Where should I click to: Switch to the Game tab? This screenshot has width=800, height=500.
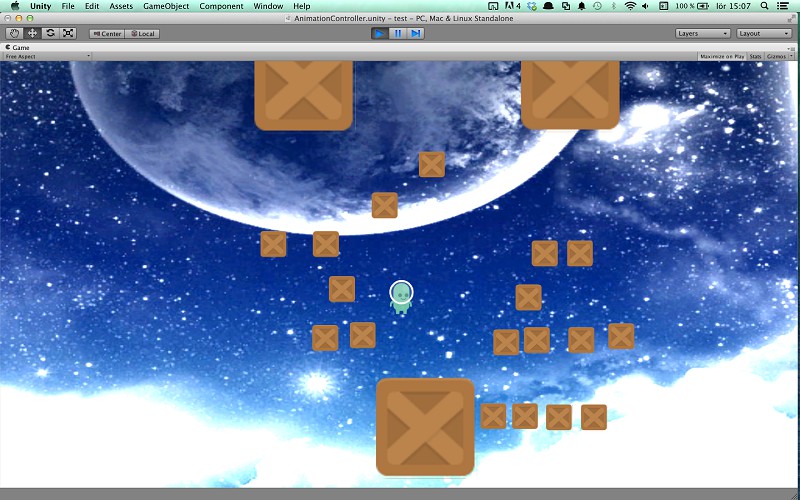[17, 47]
